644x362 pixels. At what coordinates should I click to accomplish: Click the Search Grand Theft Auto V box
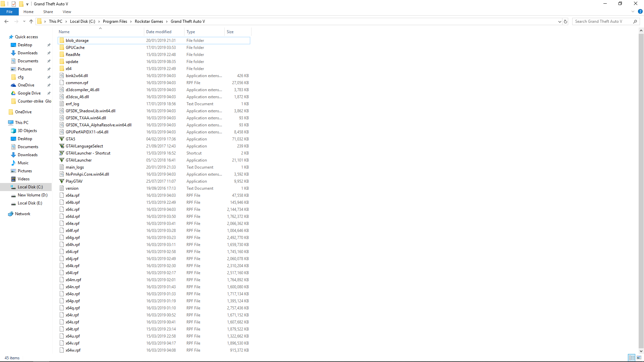tap(602, 21)
